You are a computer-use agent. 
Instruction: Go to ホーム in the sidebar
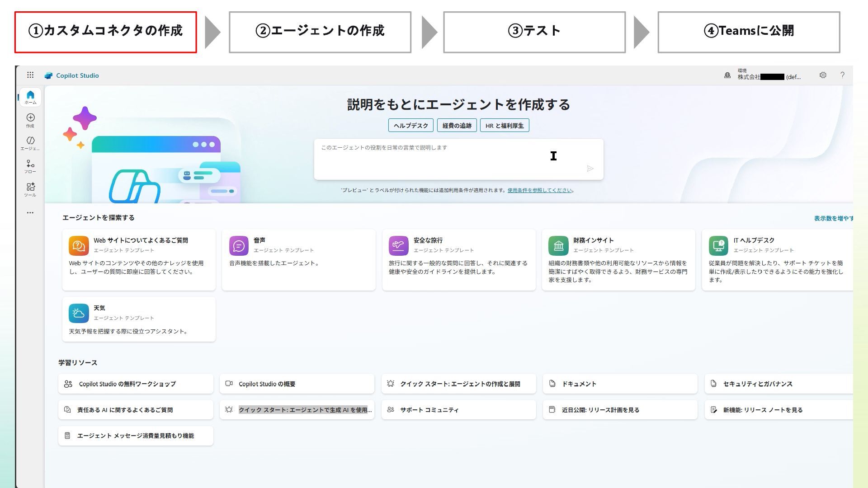[x=30, y=97]
